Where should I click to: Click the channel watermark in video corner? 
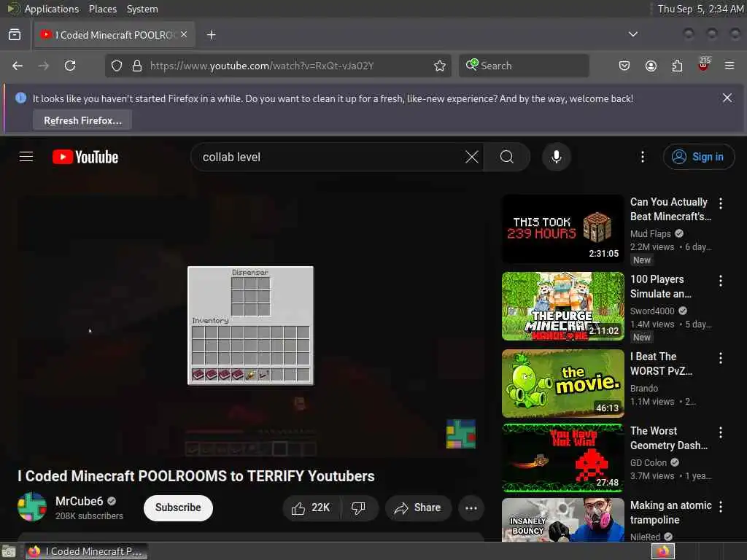(x=461, y=434)
